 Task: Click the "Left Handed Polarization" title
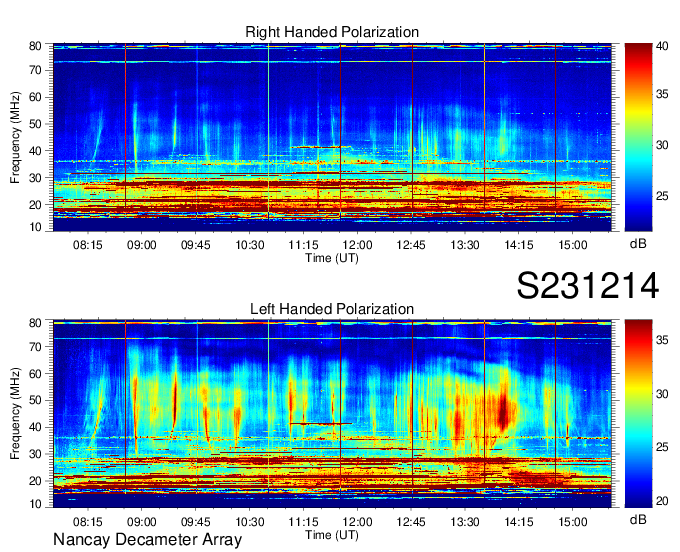click(332, 309)
